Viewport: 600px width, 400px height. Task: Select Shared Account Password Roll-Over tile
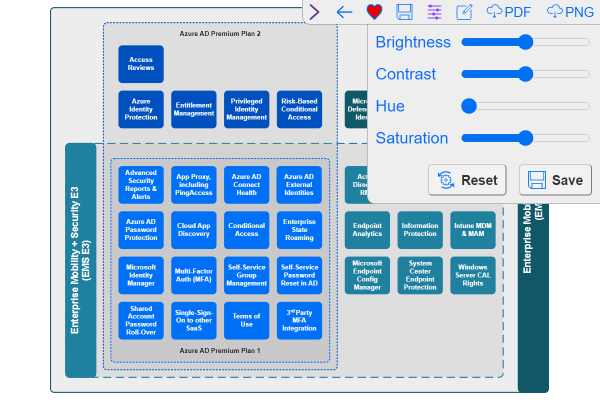(x=141, y=321)
